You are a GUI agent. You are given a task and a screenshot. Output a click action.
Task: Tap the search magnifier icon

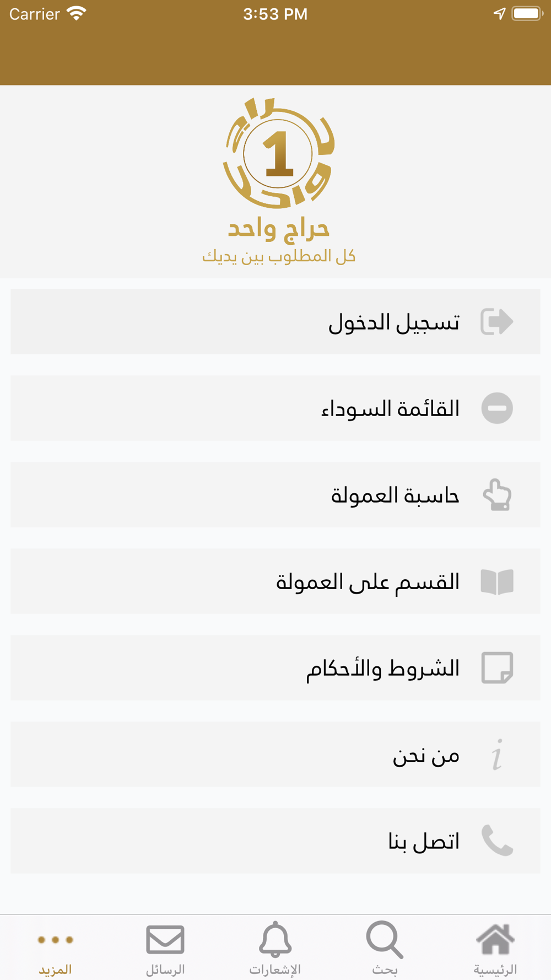click(x=385, y=939)
